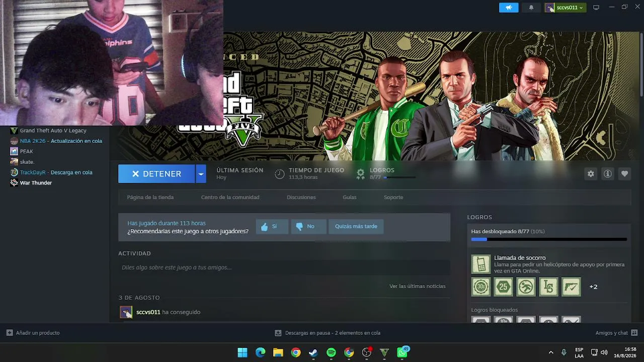
Task: Open File Explorer from the taskbar
Action: click(x=278, y=352)
